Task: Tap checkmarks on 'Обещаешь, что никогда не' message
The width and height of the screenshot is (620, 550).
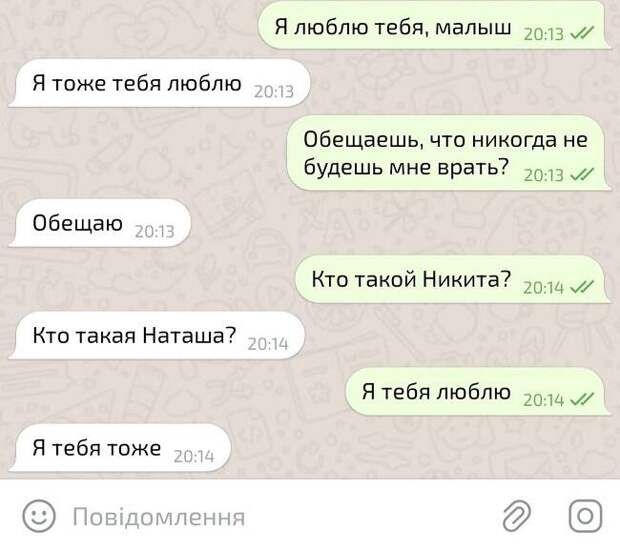Action: pos(582,174)
